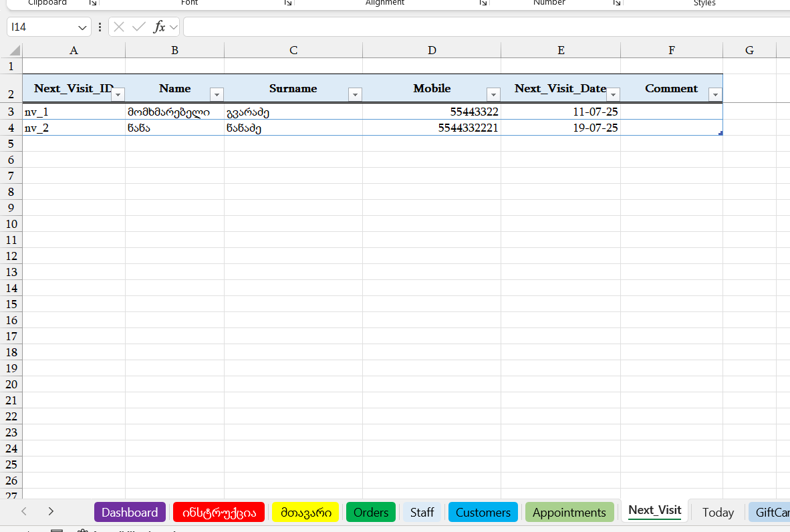This screenshot has width=790, height=532.
Task: Select column D header
Action: point(432,51)
